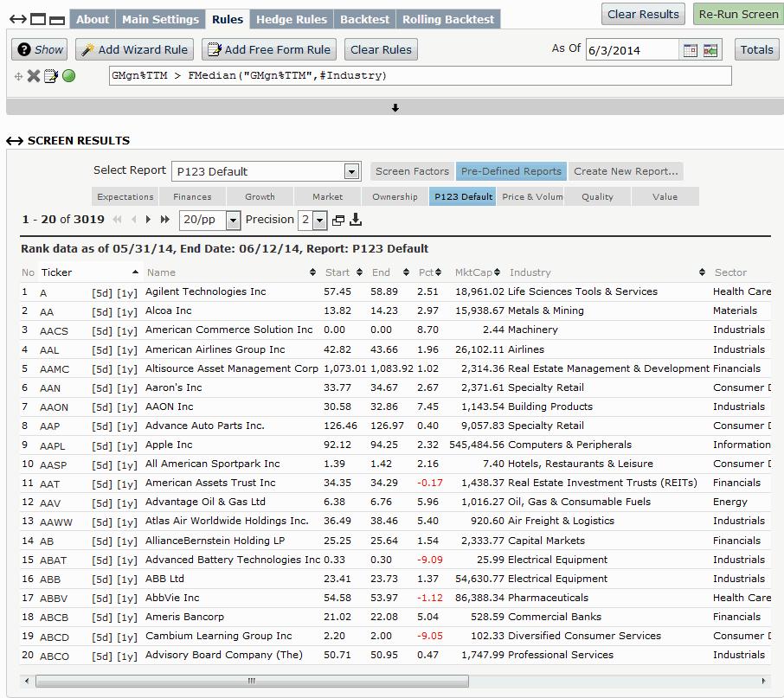Go to the previous results page

point(133,220)
